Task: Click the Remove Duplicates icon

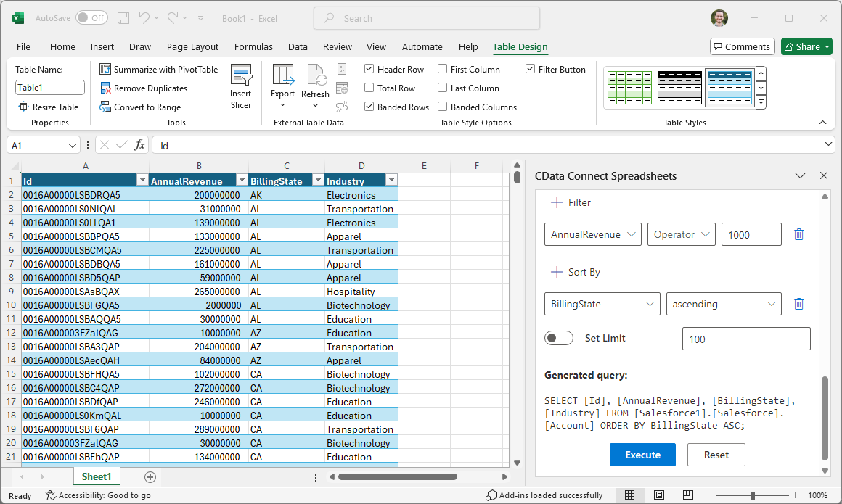Action: [x=106, y=88]
